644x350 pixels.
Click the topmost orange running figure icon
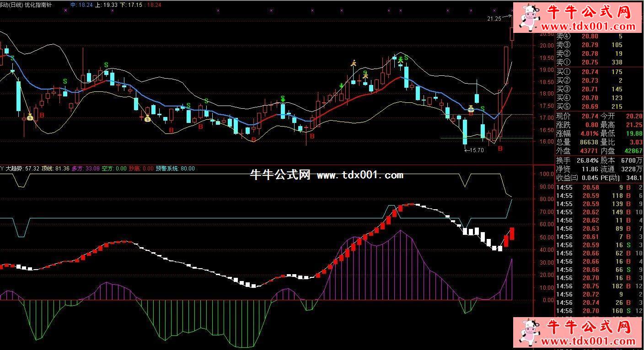[x=353, y=64]
